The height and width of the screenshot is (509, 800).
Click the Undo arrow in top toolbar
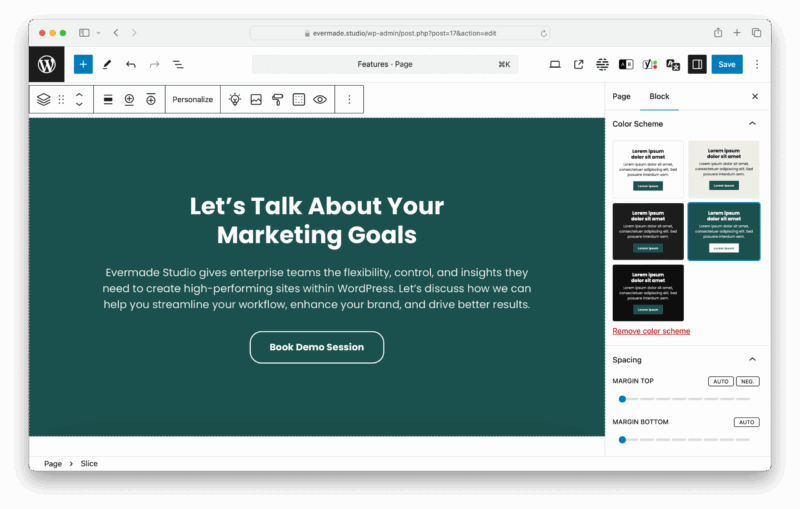tap(131, 64)
